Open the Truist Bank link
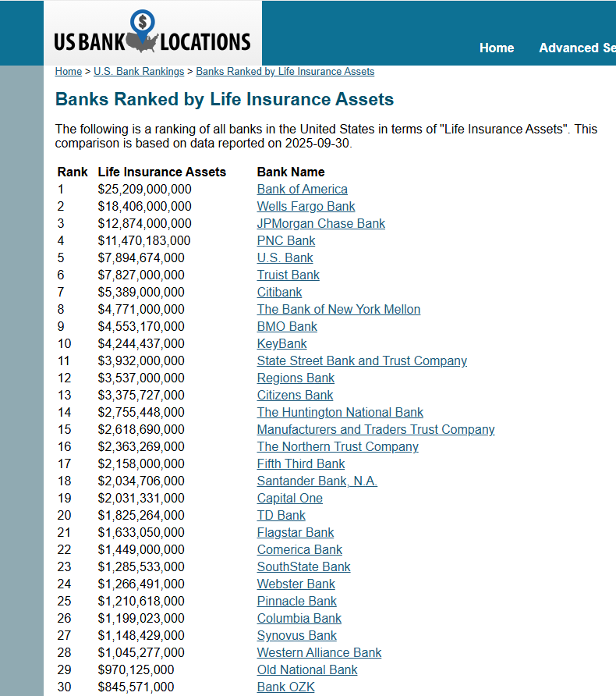Image resolution: width=616 pixels, height=696 pixels. pos(289,275)
